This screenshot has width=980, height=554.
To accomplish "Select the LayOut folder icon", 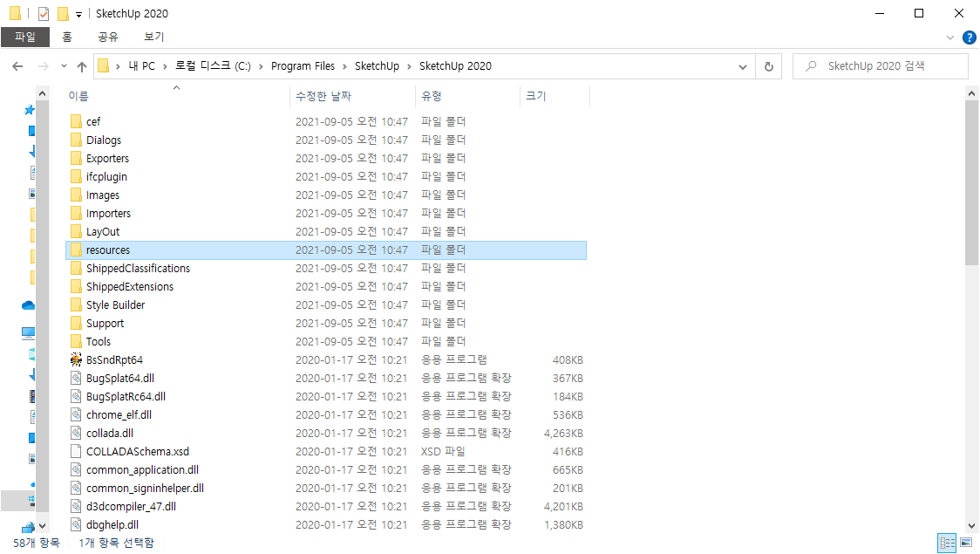I will tap(76, 231).
